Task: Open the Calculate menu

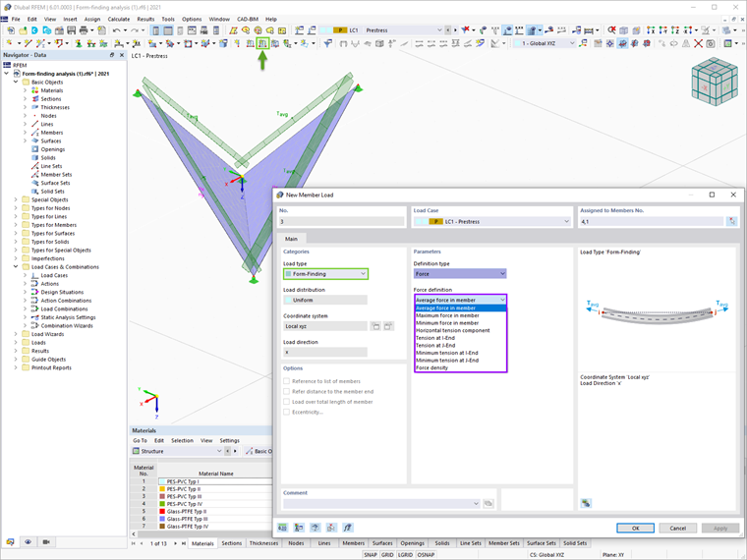Action: pos(119,19)
